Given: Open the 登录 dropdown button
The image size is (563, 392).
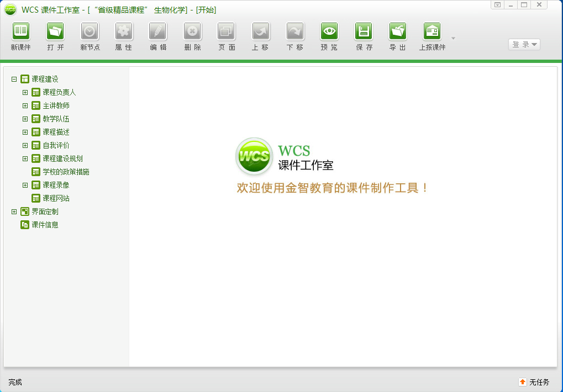Looking at the screenshot, I should [x=524, y=45].
